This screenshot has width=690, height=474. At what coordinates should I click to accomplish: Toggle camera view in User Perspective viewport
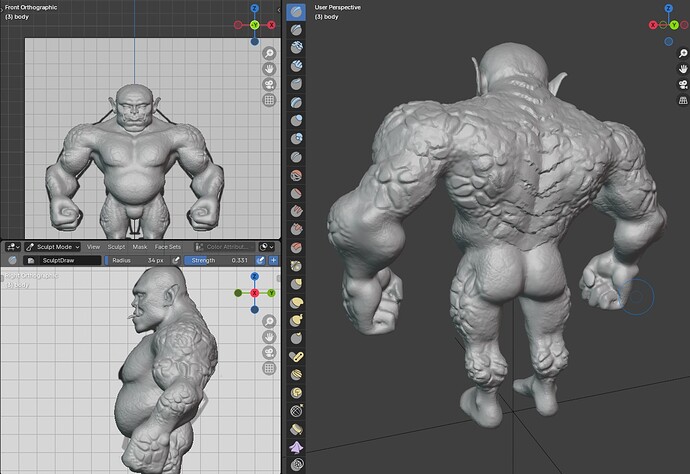point(683,85)
